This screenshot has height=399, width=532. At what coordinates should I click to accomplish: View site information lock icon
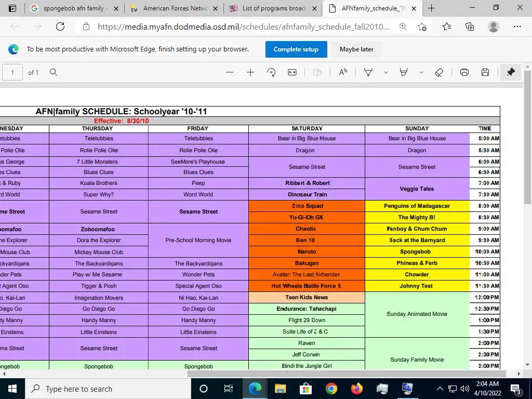[86, 26]
